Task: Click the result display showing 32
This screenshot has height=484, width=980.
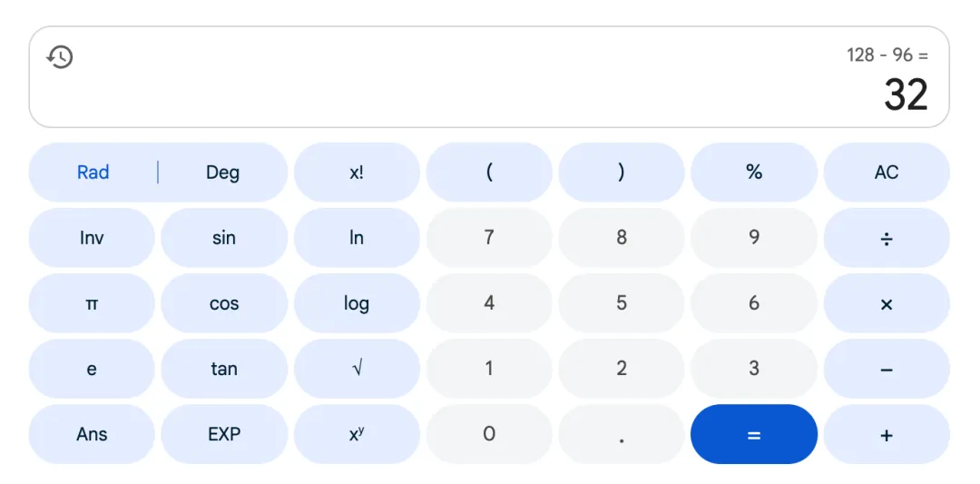Action: [906, 95]
